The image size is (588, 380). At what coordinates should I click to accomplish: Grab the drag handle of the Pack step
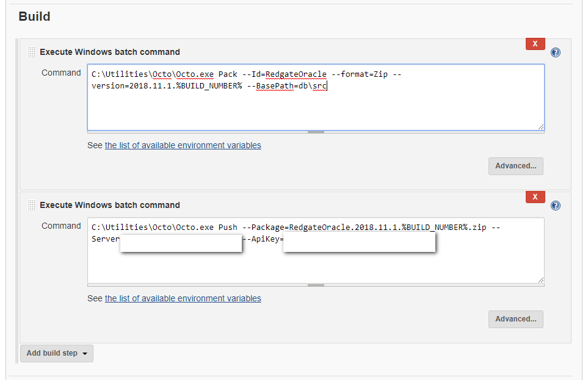32,52
